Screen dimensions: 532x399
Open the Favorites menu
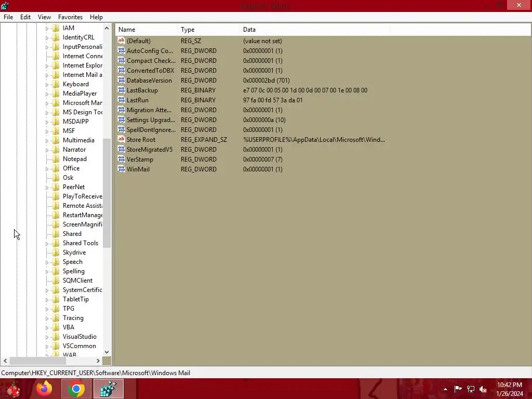(x=70, y=17)
